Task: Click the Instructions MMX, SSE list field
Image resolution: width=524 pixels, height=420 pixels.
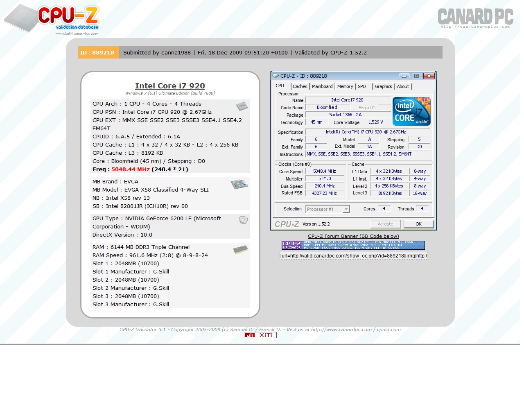Action: (x=368, y=154)
